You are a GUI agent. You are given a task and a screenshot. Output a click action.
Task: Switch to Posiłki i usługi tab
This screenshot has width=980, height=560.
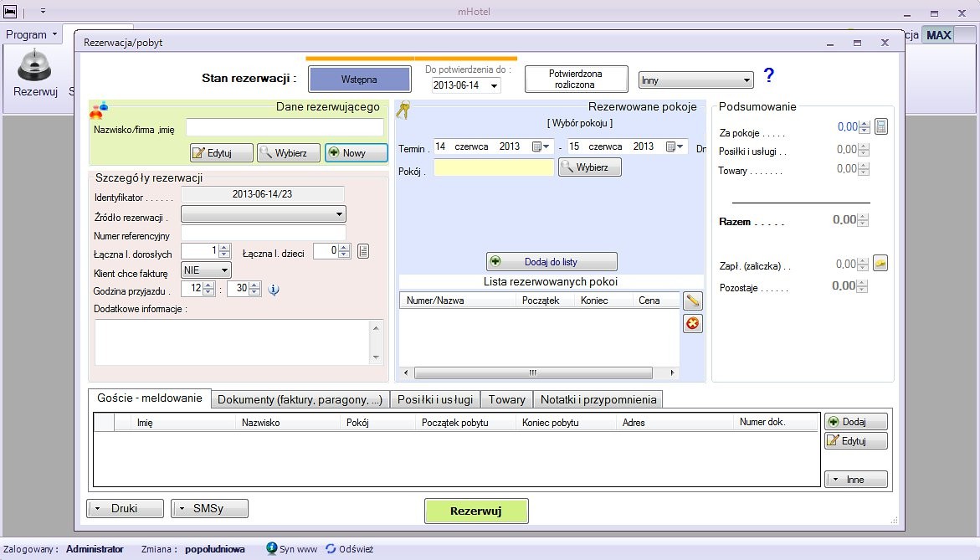click(x=436, y=400)
